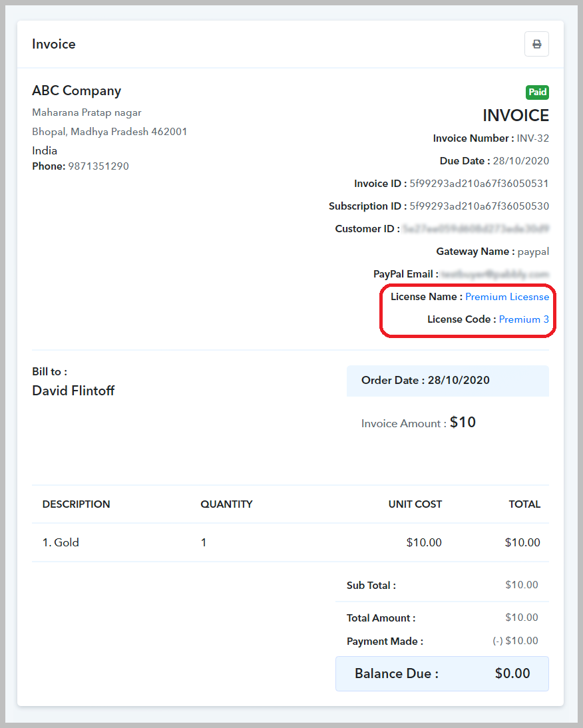Click the billing name David Flintoff

click(73, 391)
